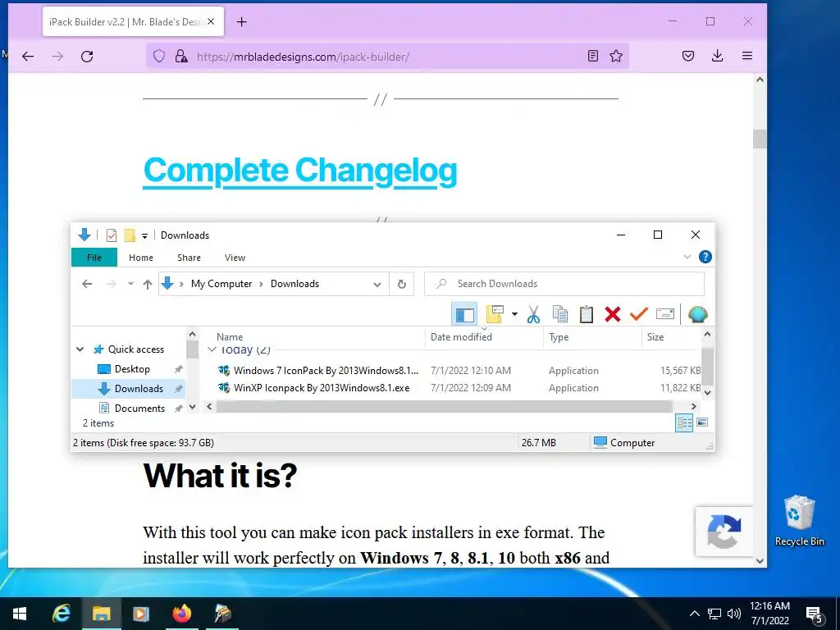This screenshot has height=630, width=840.
Task: Open the Customize Quick Access Toolbar dropdown
Action: coord(144,235)
